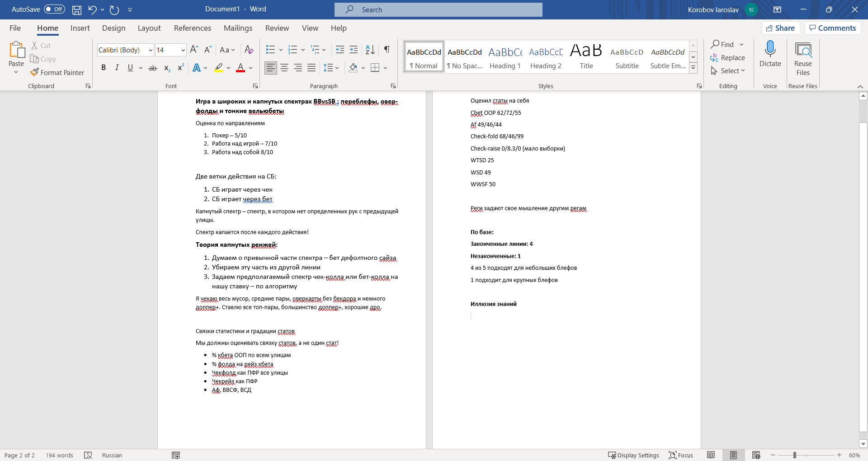The image size is (868, 461).
Task: Expand the Styles gallery
Action: (693, 68)
